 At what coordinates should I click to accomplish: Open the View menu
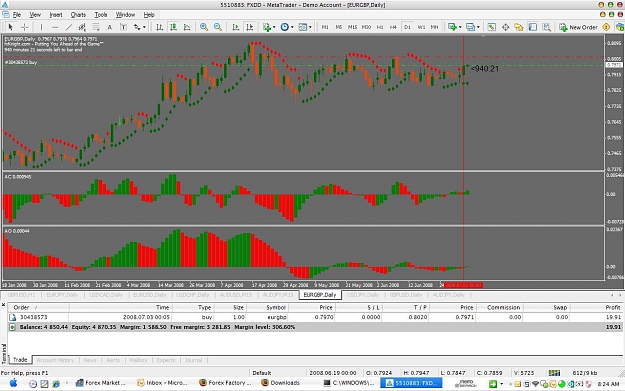click(x=35, y=15)
